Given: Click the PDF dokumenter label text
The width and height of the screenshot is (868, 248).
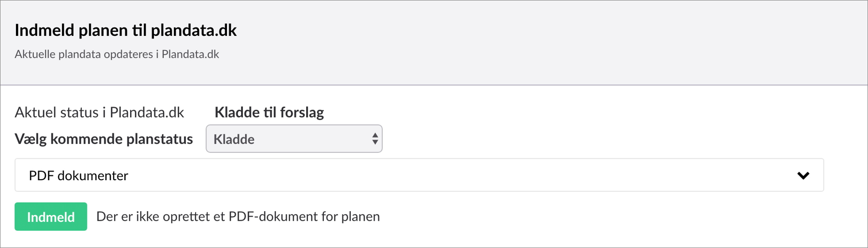Looking at the screenshot, I should tap(78, 176).
